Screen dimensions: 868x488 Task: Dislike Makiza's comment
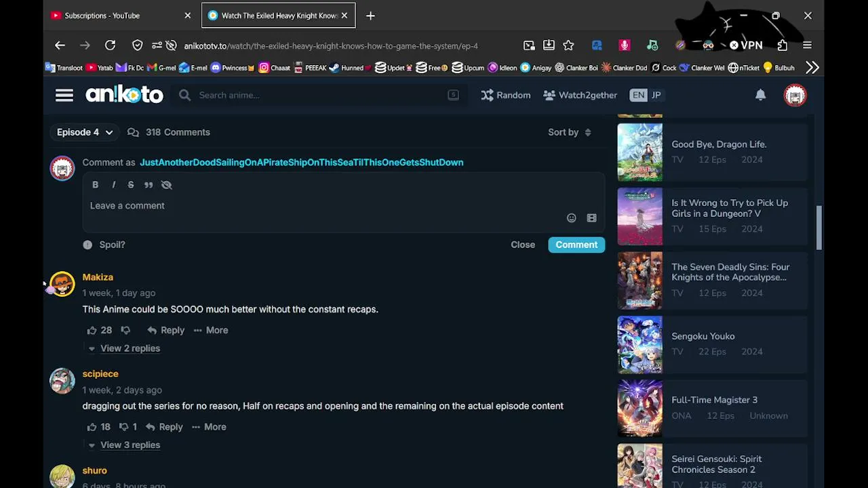tap(125, 330)
